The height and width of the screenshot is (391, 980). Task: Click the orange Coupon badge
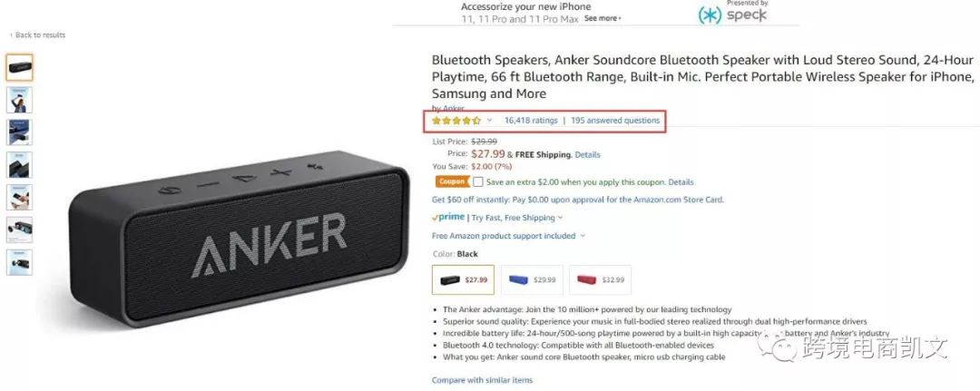point(451,181)
